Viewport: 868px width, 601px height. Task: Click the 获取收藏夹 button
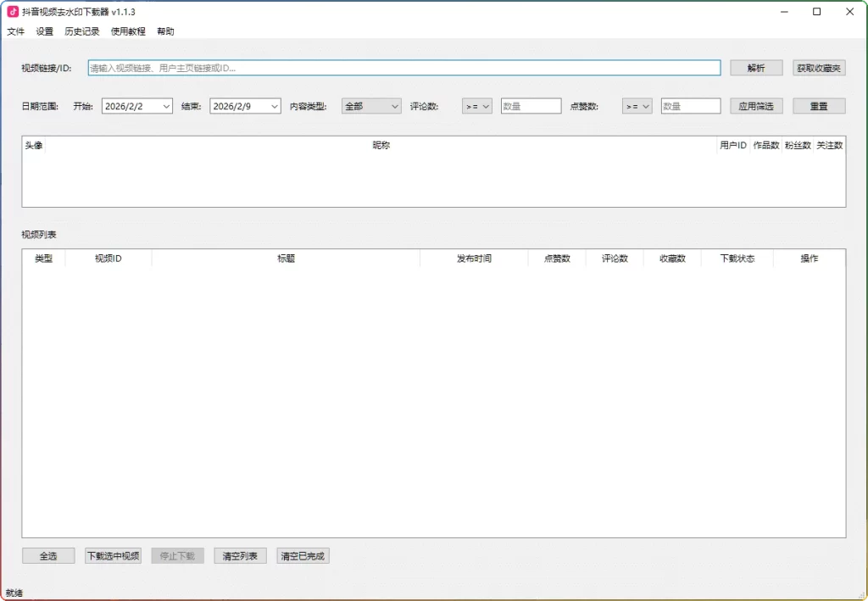tap(817, 68)
